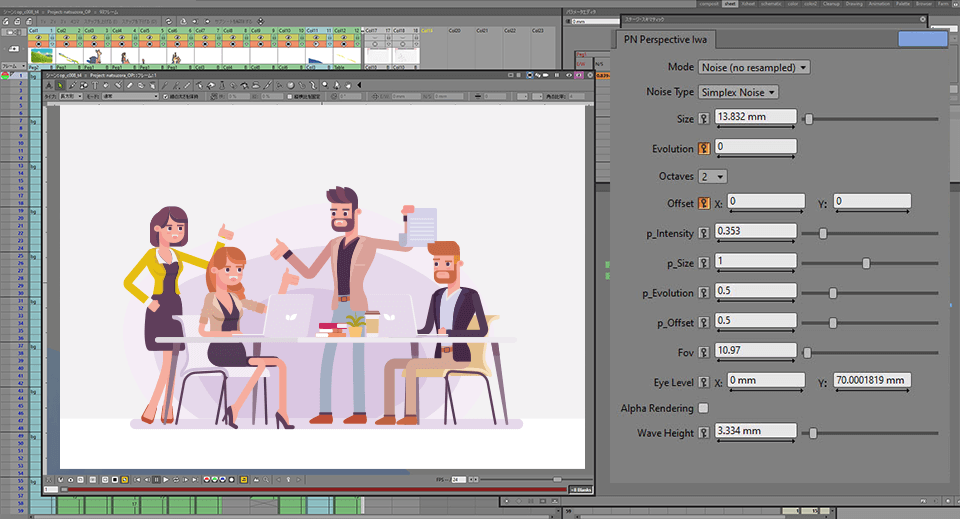The height and width of the screenshot is (519, 960).
Task: Click the p_Intensity keyframe icon
Action: pos(704,233)
